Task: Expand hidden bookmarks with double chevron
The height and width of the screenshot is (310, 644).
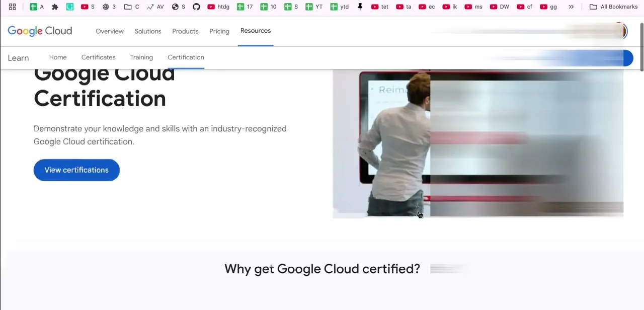Action: [571, 7]
